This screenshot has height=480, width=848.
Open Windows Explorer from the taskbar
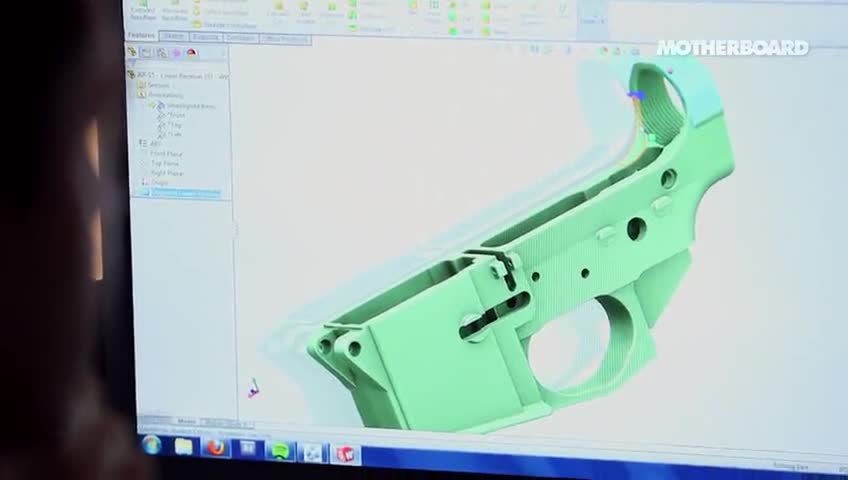click(x=183, y=446)
